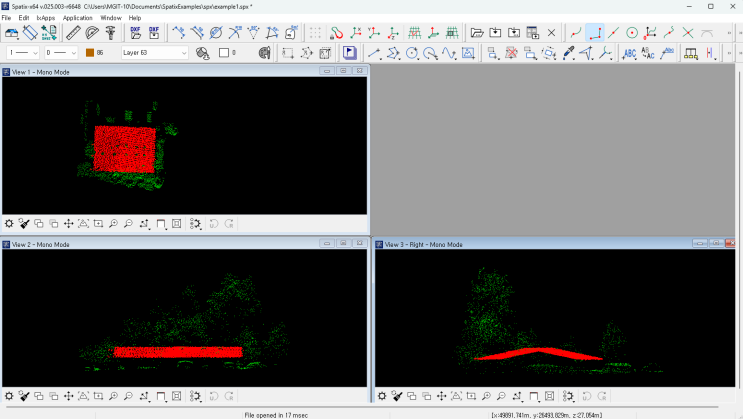Click the paint bucket fill icon

coord(203,53)
